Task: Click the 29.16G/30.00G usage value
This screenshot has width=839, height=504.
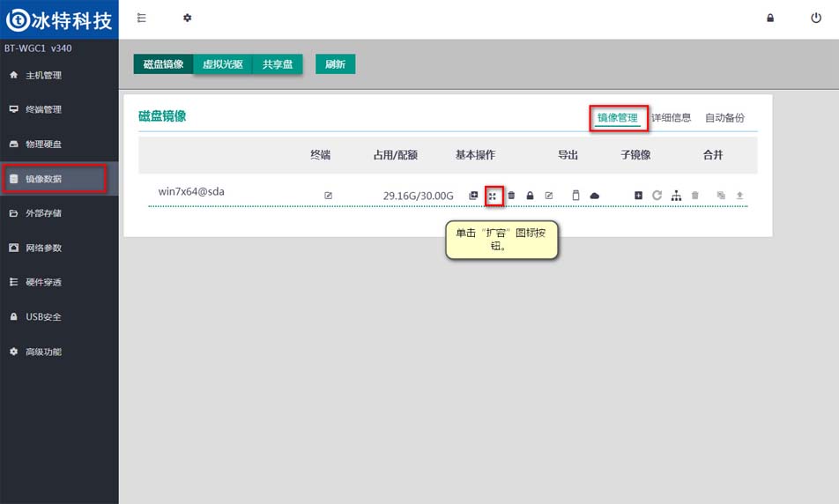Action: (418, 196)
